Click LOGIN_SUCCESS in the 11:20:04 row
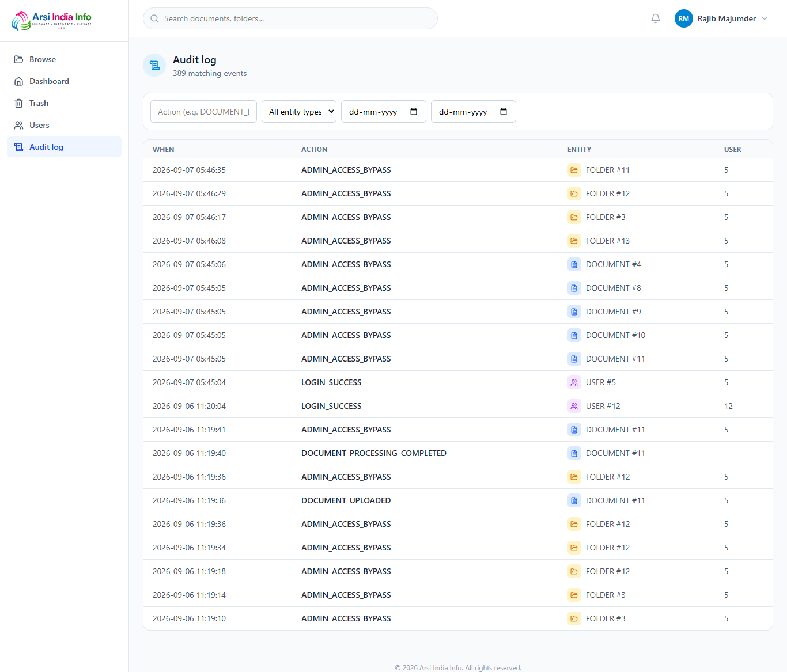Screen dimensions: 787x672 331,406
